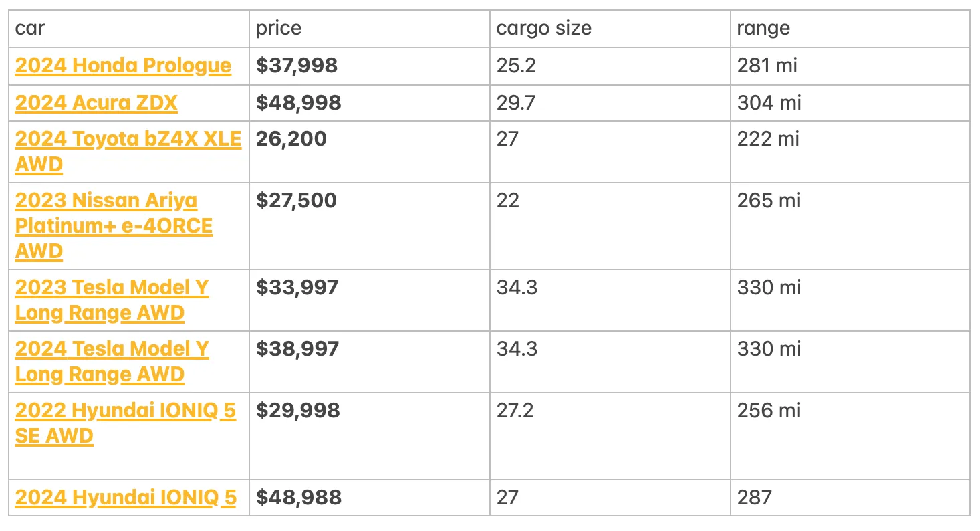Click the 2024 Toyota bZ4X XLE AWD link
This screenshot has height=531, width=980.
[128, 140]
